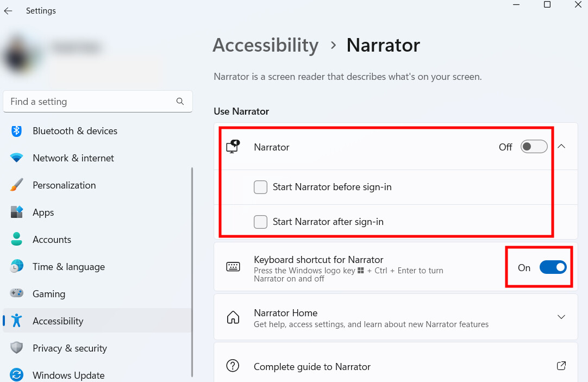
Task: Click the Windows Update sync icon
Action: coord(16,374)
